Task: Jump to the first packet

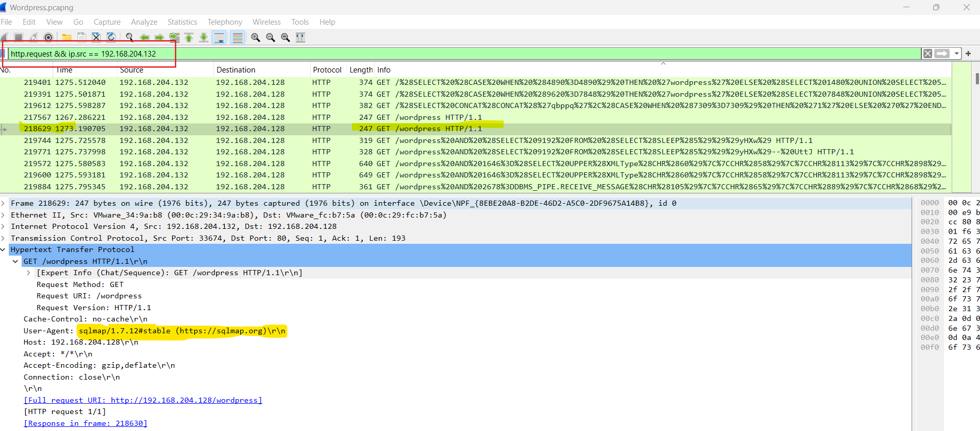Action: [189, 37]
